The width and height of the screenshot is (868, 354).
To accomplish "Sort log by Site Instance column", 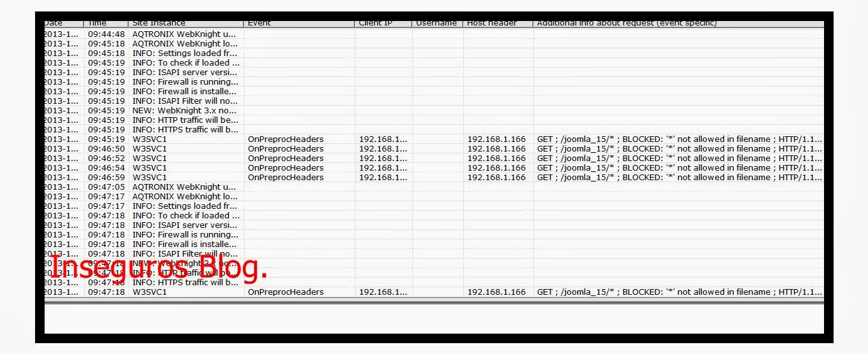I will point(185,24).
